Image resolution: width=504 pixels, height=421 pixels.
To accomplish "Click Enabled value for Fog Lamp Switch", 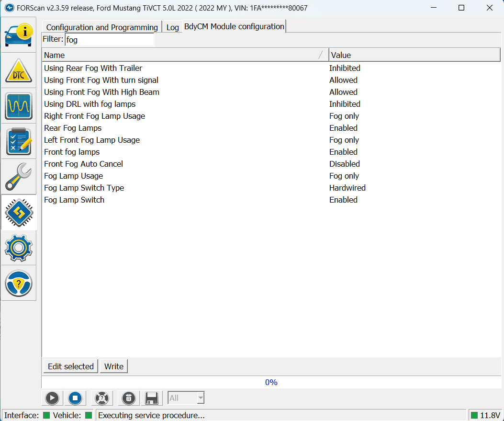I will tap(343, 200).
